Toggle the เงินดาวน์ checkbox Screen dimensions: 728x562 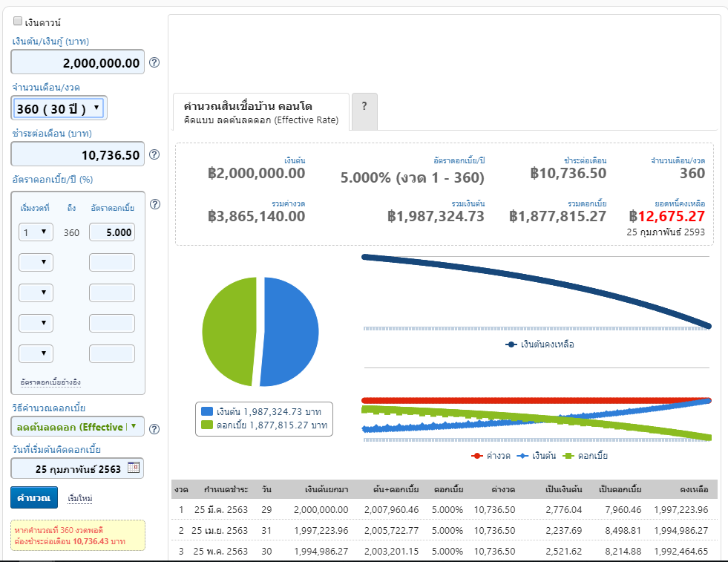tap(18, 21)
